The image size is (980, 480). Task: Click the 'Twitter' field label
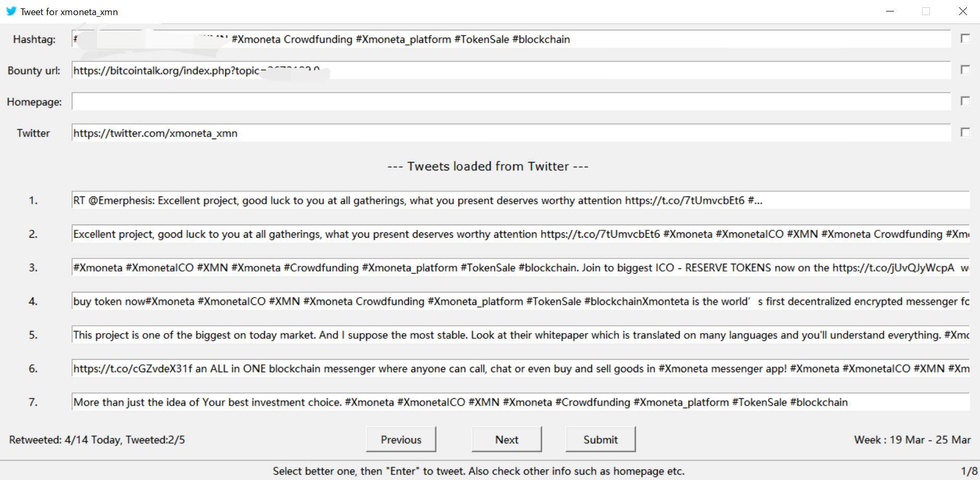pyautogui.click(x=33, y=133)
